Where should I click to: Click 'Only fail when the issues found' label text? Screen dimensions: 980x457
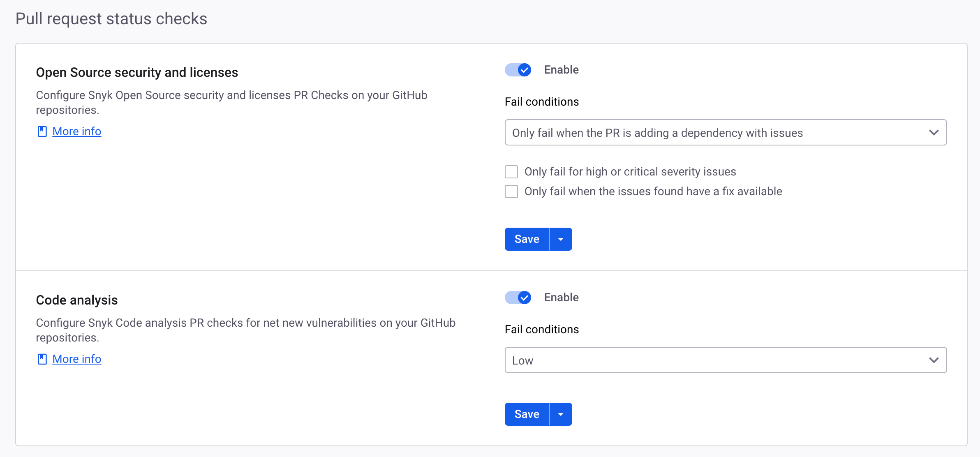(653, 192)
